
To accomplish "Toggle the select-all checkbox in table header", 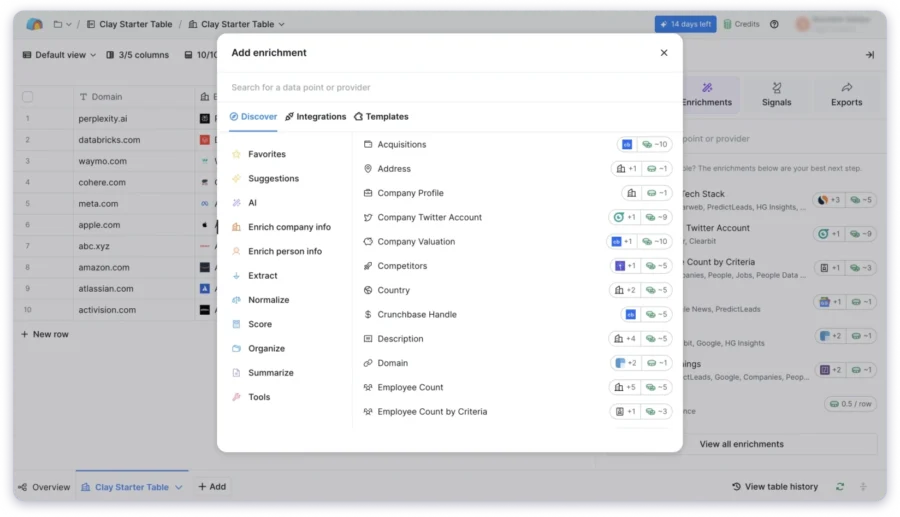I will click(x=28, y=97).
